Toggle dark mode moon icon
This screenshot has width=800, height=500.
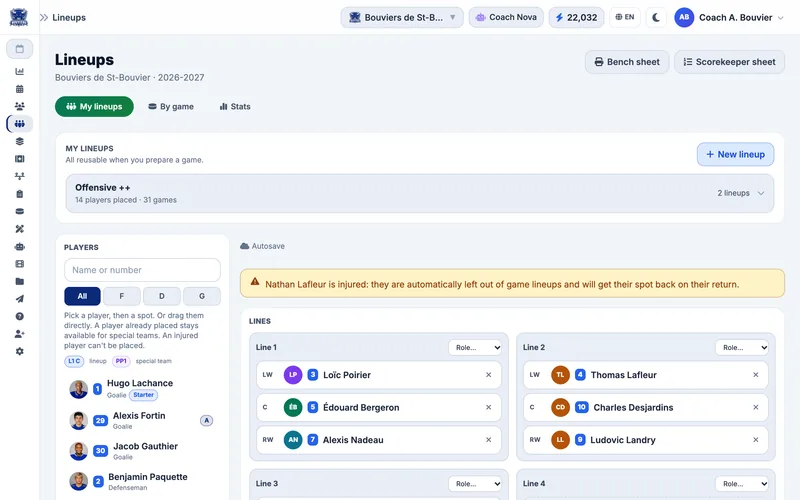point(656,17)
